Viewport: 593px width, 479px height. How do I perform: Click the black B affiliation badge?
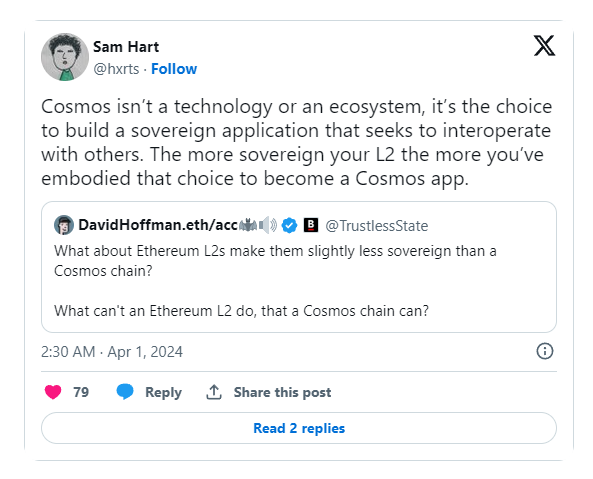[311, 225]
